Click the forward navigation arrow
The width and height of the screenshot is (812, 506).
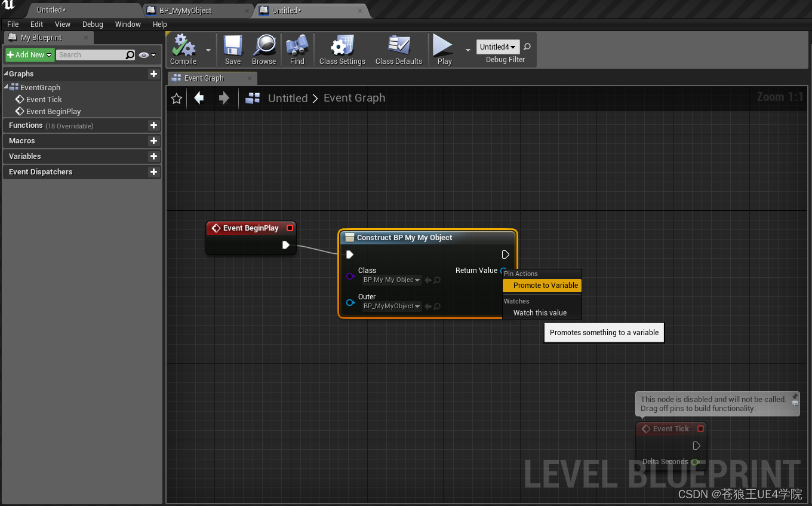(x=223, y=98)
